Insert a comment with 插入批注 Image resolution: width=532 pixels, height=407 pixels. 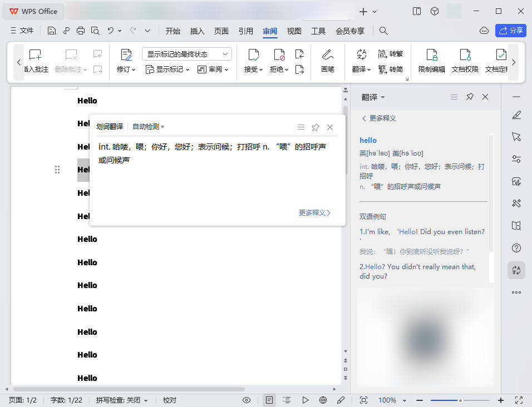36,61
